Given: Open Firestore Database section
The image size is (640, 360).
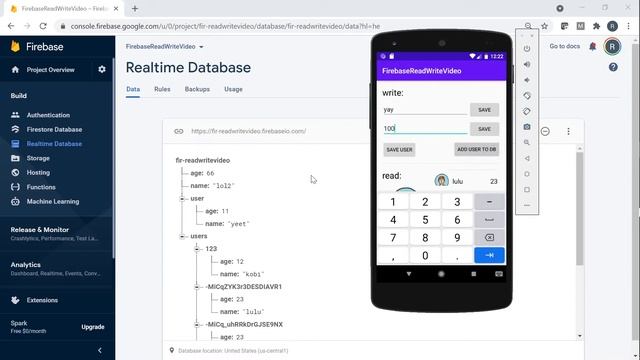Looking at the screenshot, I should [x=54, y=129].
